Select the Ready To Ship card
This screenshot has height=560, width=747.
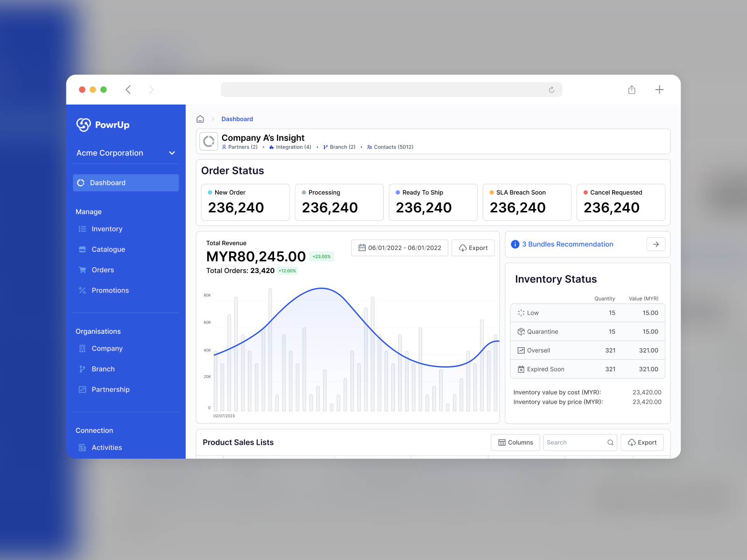pyautogui.click(x=433, y=202)
